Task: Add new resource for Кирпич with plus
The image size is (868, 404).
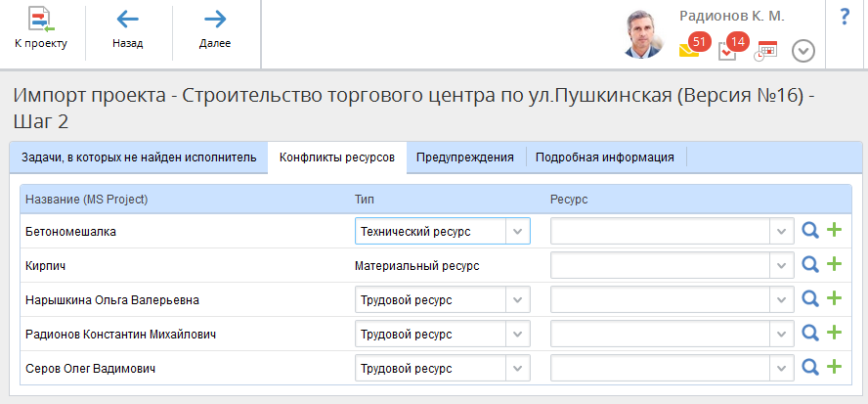Action: click(x=834, y=264)
